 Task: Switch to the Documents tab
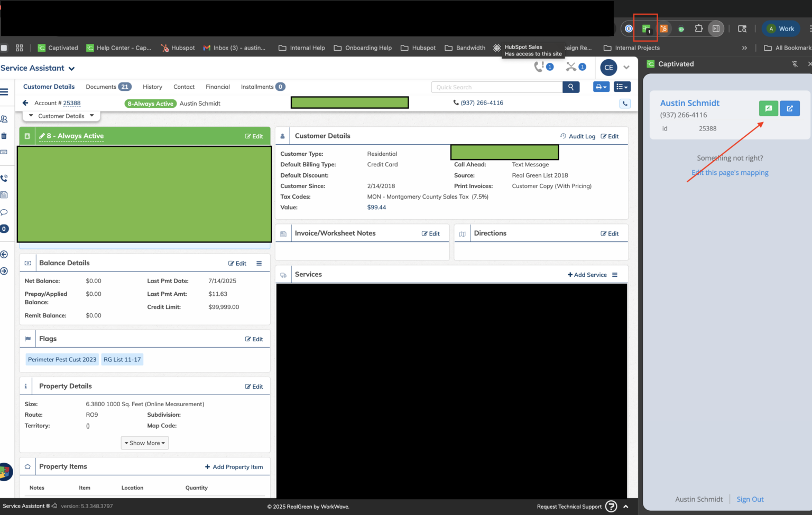pos(101,87)
